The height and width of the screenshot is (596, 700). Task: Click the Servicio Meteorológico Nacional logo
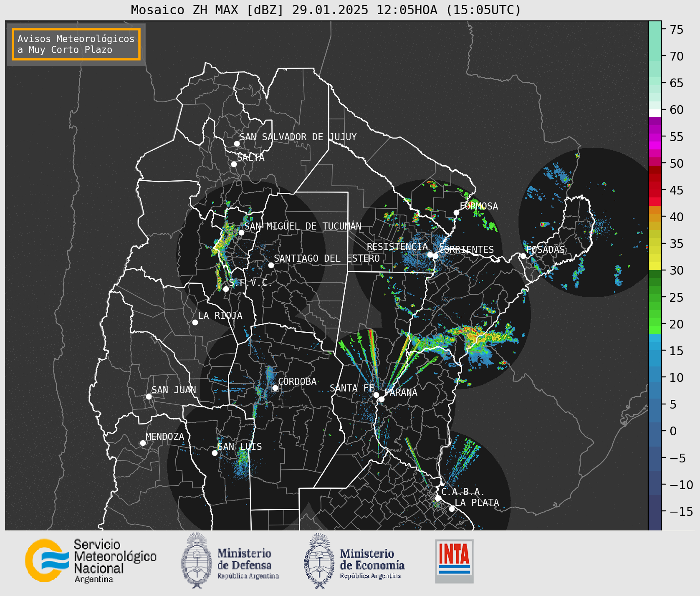[x=91, y=561]
